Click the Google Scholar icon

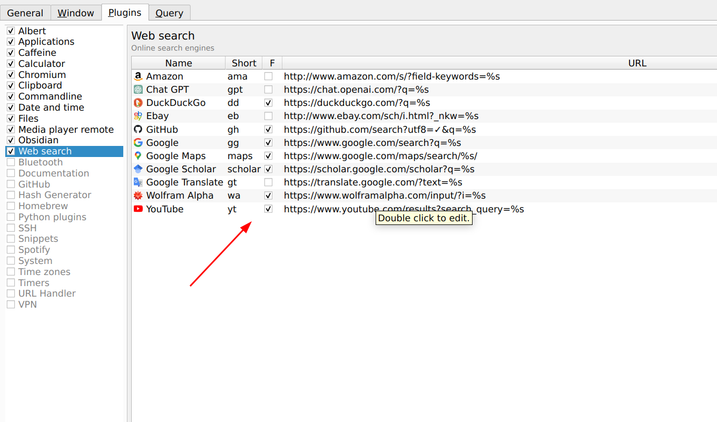(x=138, y=169)
